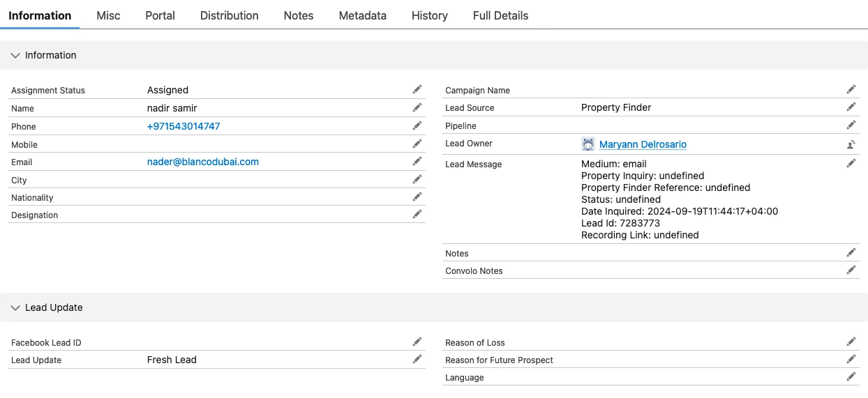The height and width of the screenshot is (398, 868).
Task: Open Maryann Delrosario owner link
Action: (x=643, y=144)
